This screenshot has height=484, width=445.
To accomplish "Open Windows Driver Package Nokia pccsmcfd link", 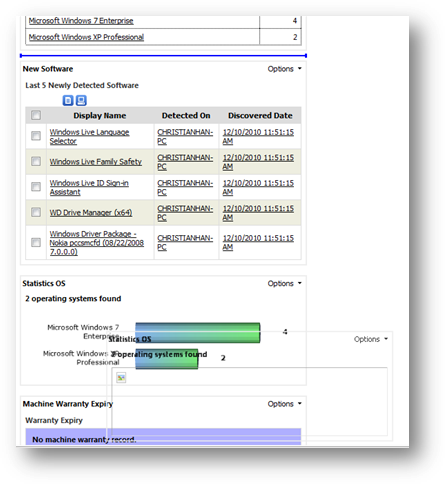I will point(97,243).
